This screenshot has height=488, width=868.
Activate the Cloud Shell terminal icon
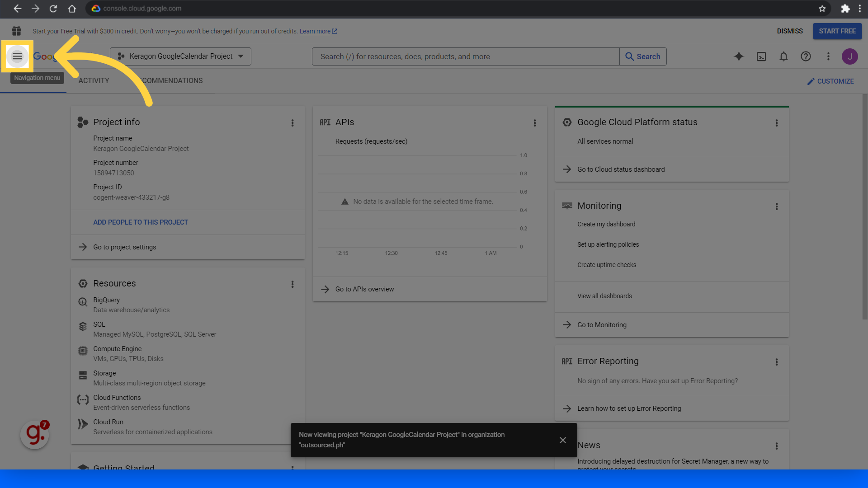tap(761, 56)
